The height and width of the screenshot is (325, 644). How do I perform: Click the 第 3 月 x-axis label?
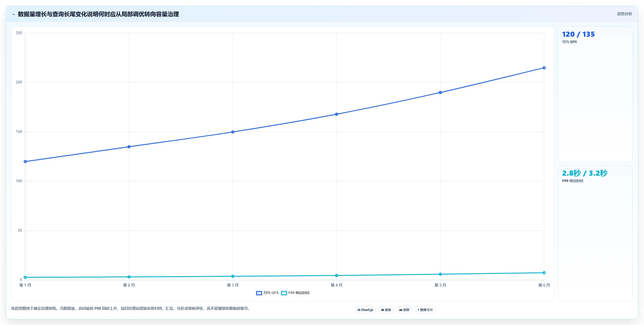pos(233,285)
